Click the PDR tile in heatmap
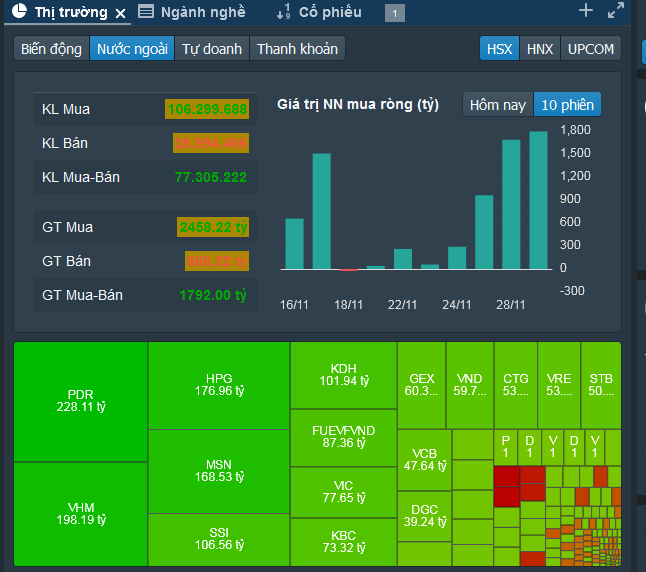The image size is (646, 572). click(81, 401)
